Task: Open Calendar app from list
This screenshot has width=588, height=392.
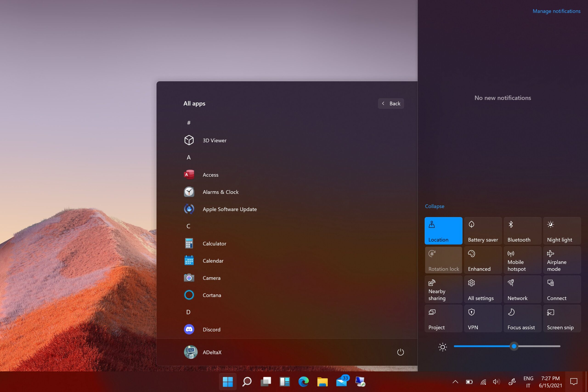Action: 213,260
